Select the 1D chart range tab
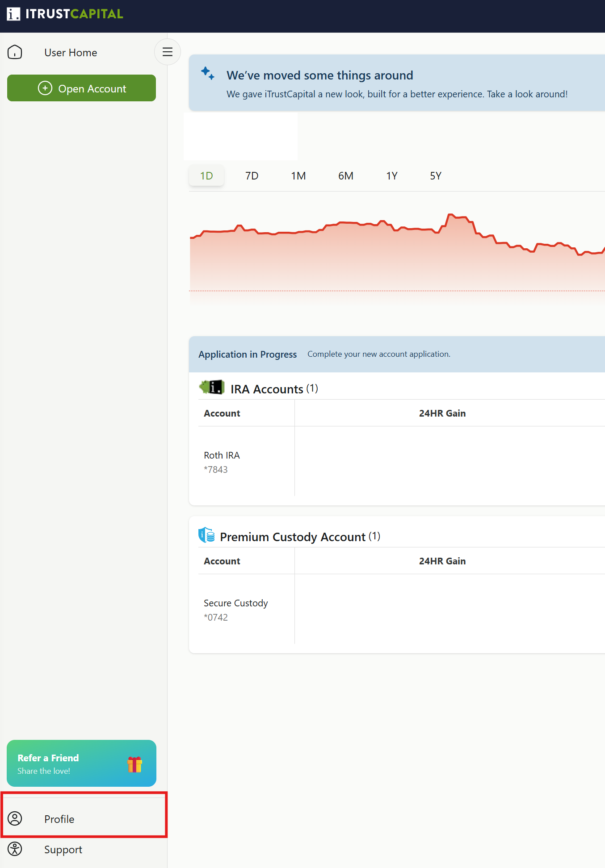Screen dimensions: 605x868 coord(206,176)
